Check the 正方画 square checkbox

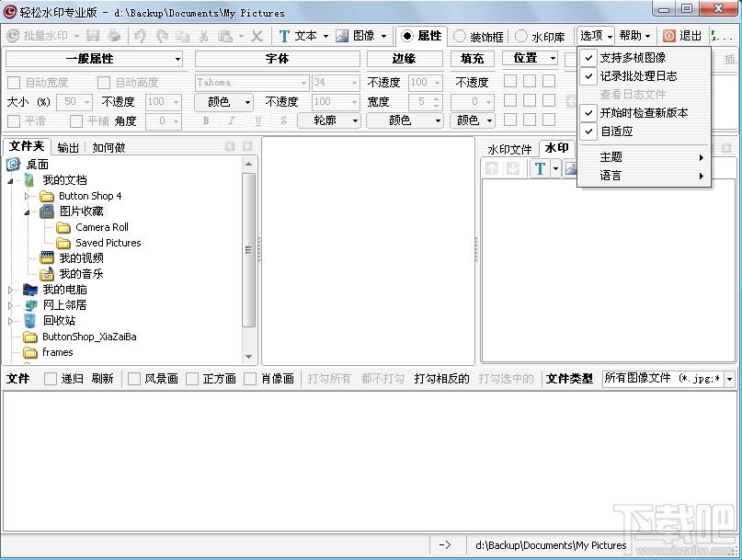tap(192, 379)
